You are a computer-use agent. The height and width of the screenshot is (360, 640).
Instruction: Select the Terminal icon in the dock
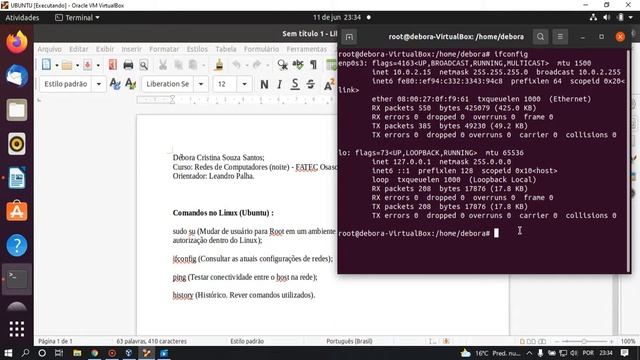point(17,279)
